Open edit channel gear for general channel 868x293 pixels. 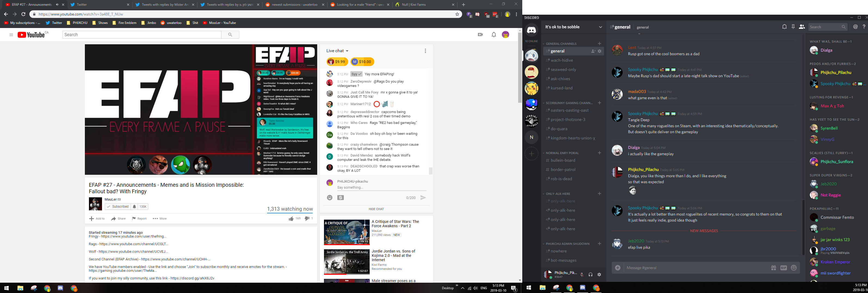pos(600,51)
